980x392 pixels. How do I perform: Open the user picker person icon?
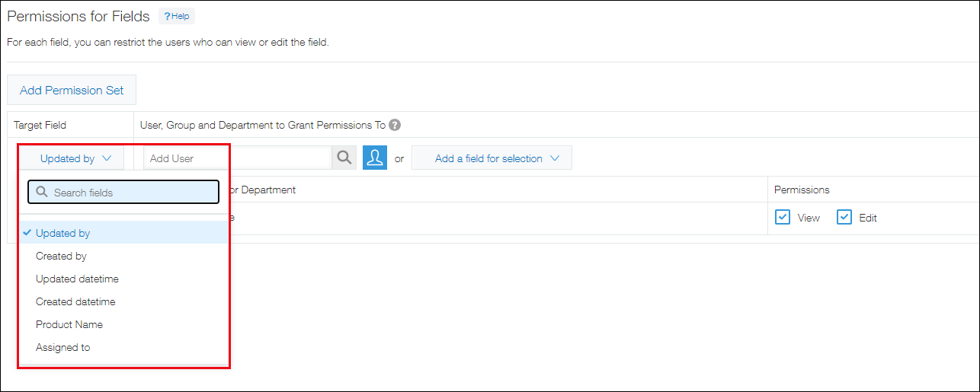374,158
